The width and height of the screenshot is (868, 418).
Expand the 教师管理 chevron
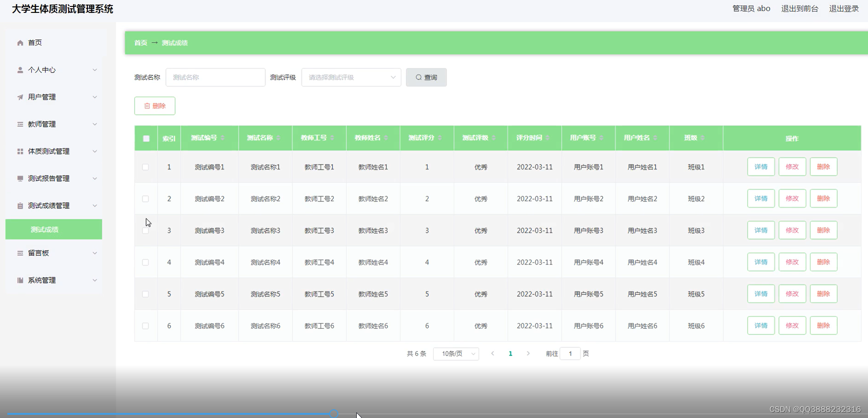click(x=95, y=124)
